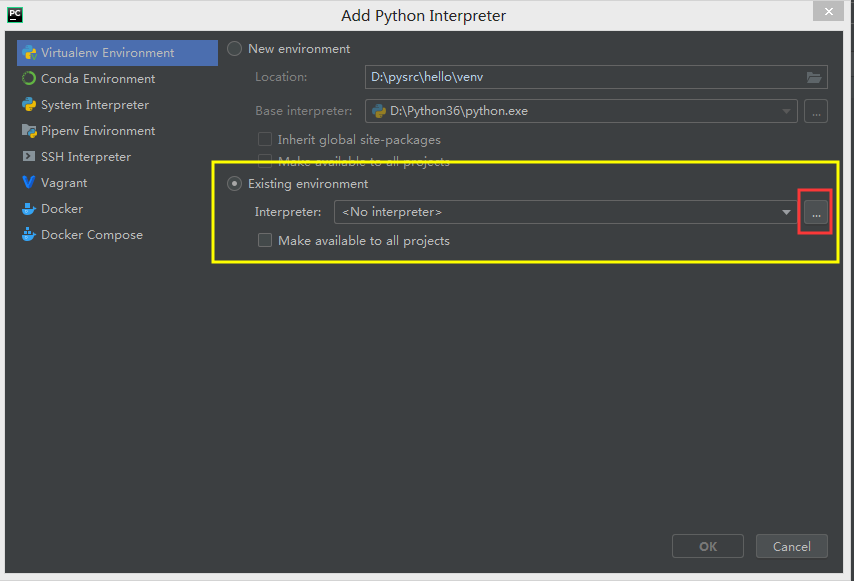The width and height of the screenshot is (854, 581).
Task: Click the Vagrant V icon
Action: pyautogui.click(x=29, y=183)
